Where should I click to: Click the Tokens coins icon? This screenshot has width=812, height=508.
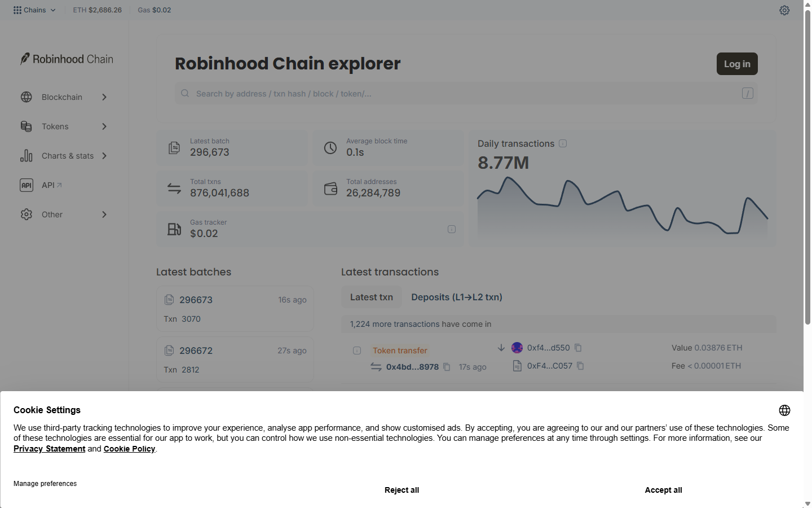click(x=27, y=126)
